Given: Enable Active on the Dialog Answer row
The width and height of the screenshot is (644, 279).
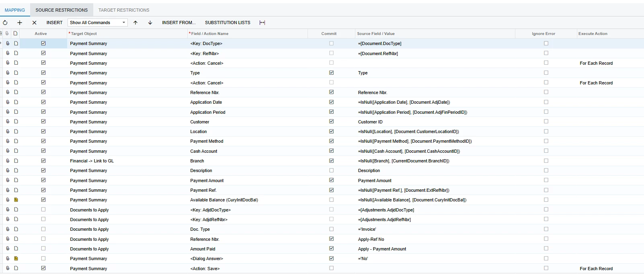Looking at the screenshot, I should coord(43,258).
